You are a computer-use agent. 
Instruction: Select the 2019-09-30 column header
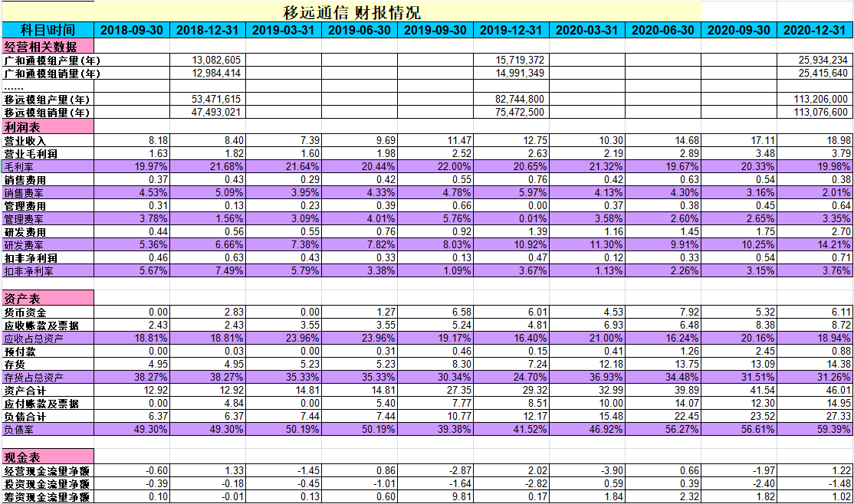point(435,30)
